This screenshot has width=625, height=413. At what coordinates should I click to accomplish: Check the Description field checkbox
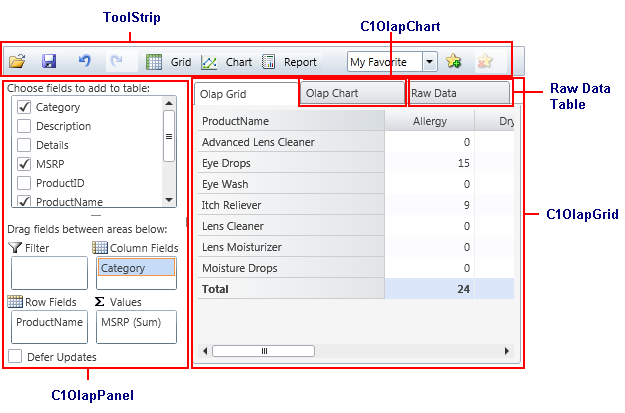pyautogui.click(x=24, y=126)
